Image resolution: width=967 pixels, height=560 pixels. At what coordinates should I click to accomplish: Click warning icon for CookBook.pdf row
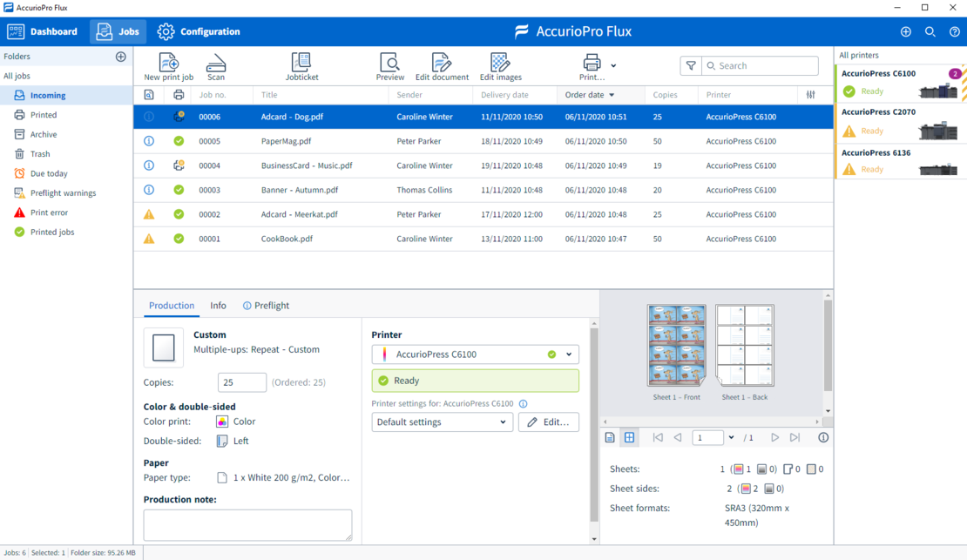(149, 239)
